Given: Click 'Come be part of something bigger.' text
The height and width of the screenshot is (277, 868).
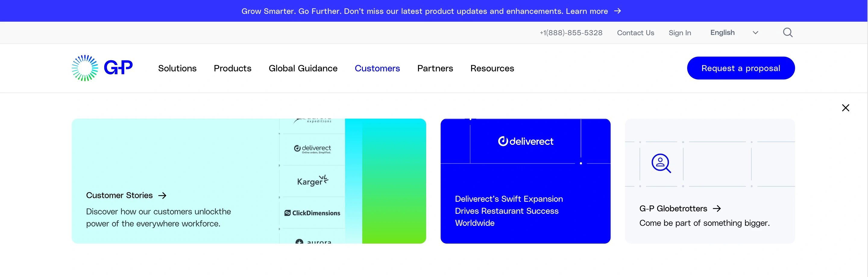Looking at the screenshot, I should click(704, 223).
